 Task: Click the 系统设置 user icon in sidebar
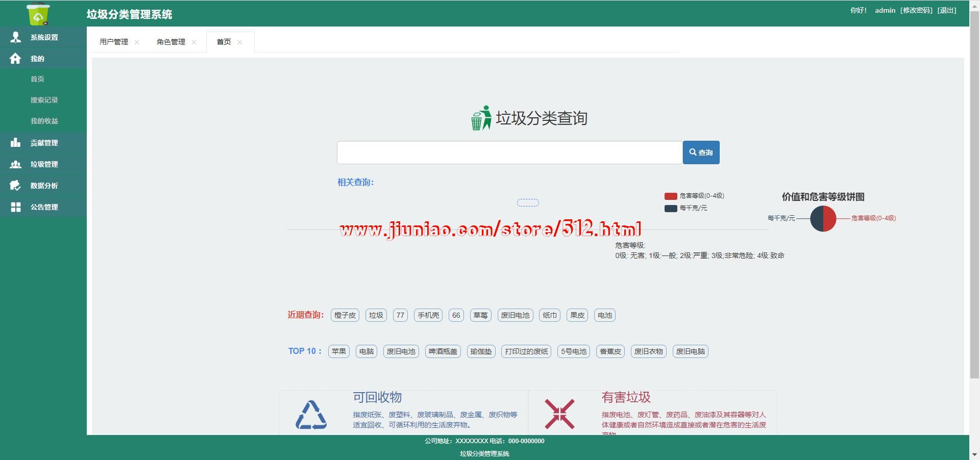[15, 37]
